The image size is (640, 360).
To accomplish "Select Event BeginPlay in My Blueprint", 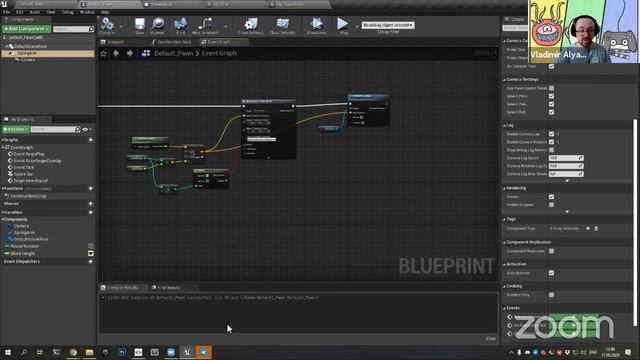I will coord(29,154).
